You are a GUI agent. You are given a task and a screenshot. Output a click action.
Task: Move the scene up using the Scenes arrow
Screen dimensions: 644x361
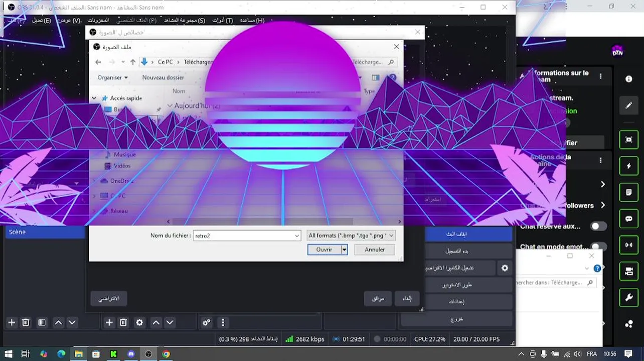pos(58,322)
